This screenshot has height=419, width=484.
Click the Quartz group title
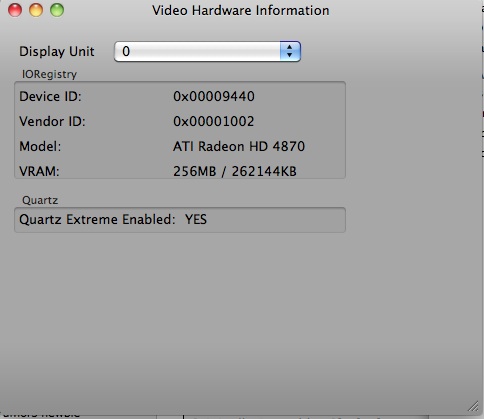pos(40,200)
